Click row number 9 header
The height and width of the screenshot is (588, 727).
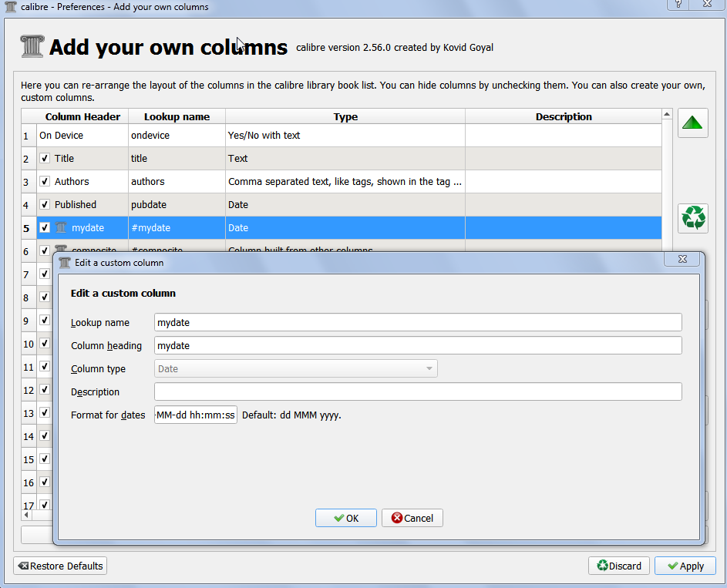[29, 321]
